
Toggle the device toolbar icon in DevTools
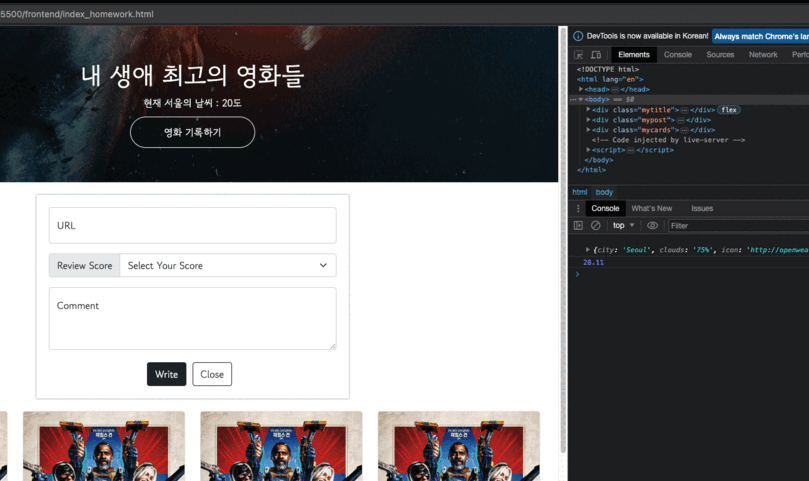(x=596, y=55)
